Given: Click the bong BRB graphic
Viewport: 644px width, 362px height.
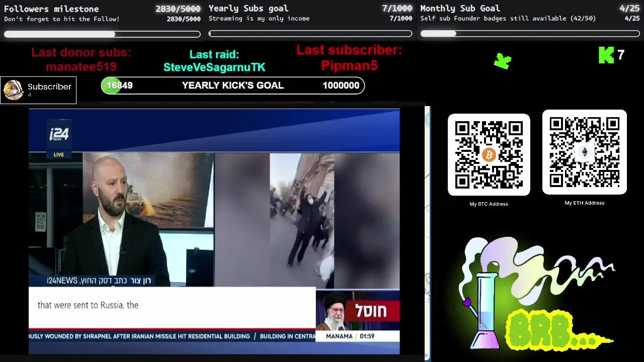Looking at the screenshot, I should point(538,294).
